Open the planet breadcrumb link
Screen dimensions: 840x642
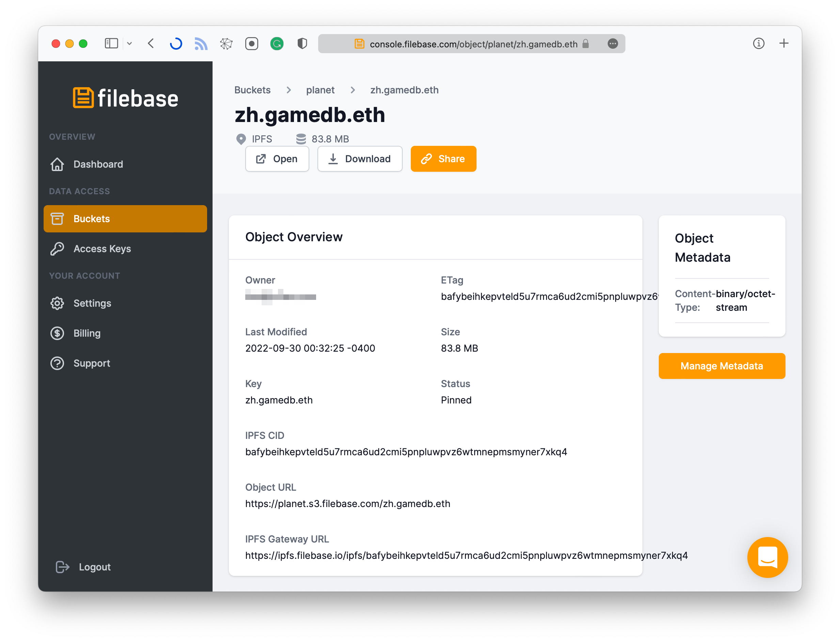pyautogui.click(x=321, y=90)
